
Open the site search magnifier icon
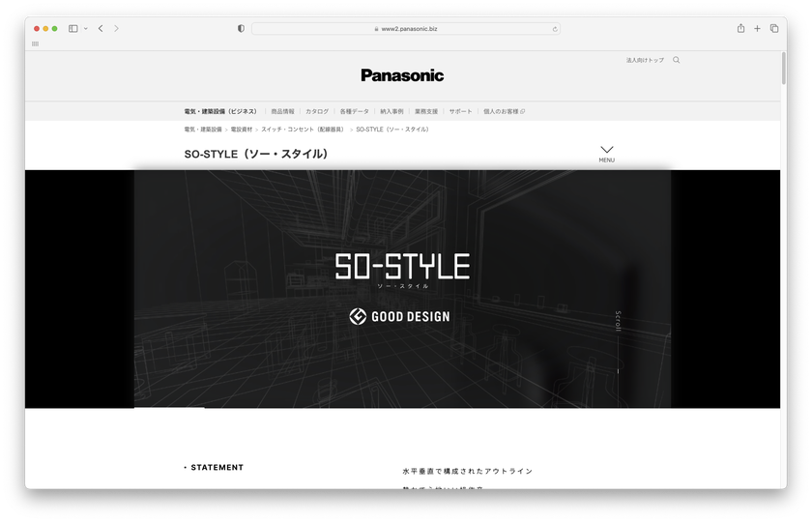[677, 60]
